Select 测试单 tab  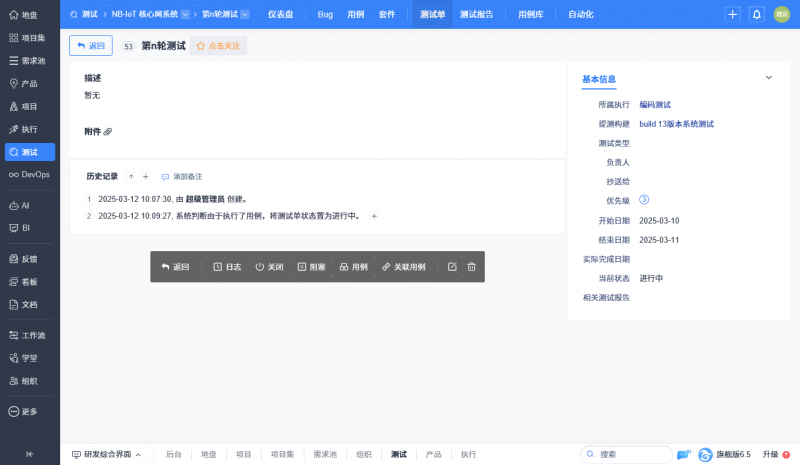(x=432, y=14)
